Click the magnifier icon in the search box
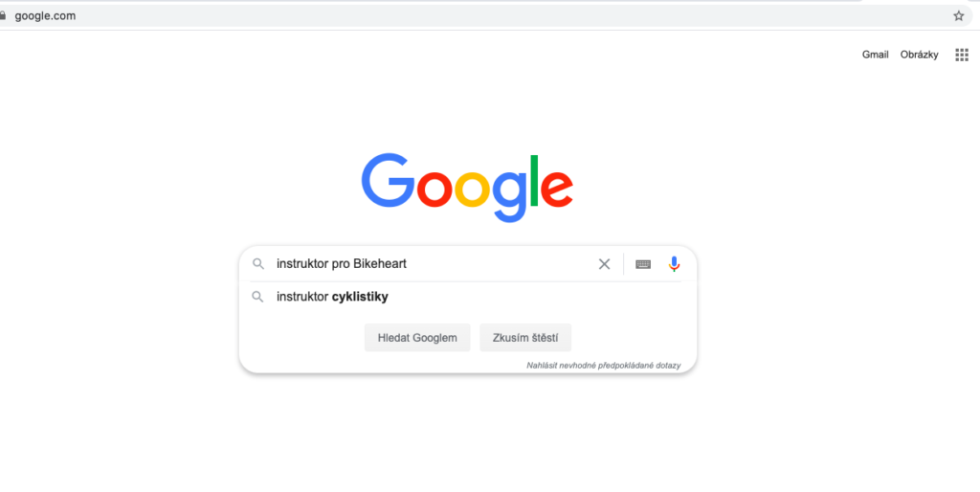Screen dimensions: 980x492 pyautogui.click(x=258, y=264)
